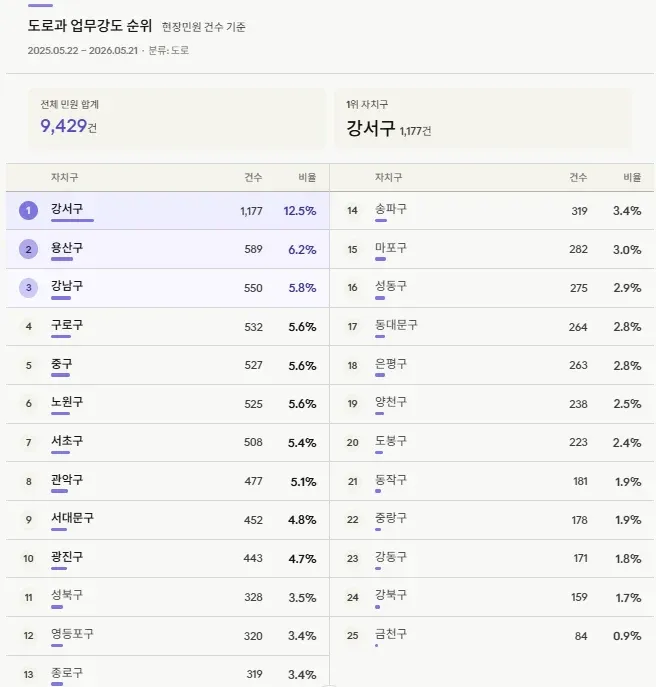The width and height of the screenshot is (656, 687).
Task: Select the 양천구 district name
Action: 390,401
